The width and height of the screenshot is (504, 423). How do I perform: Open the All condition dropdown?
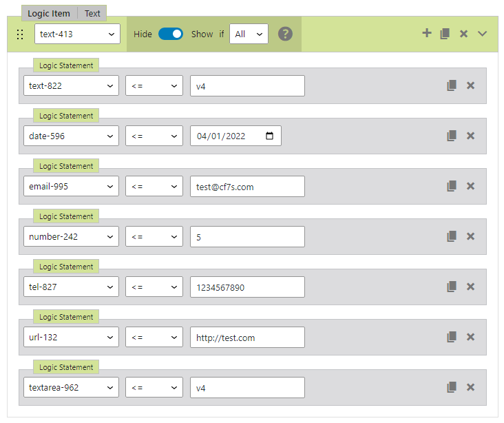249,34
